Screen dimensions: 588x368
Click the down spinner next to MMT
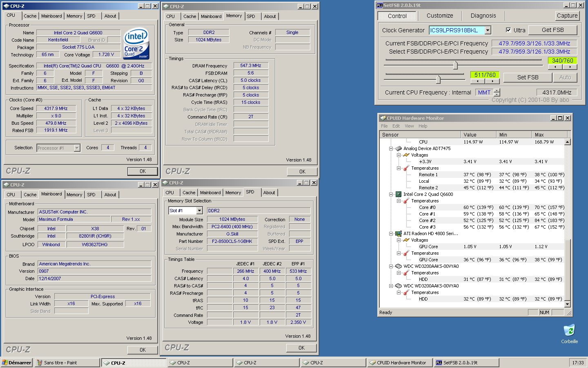497,94
